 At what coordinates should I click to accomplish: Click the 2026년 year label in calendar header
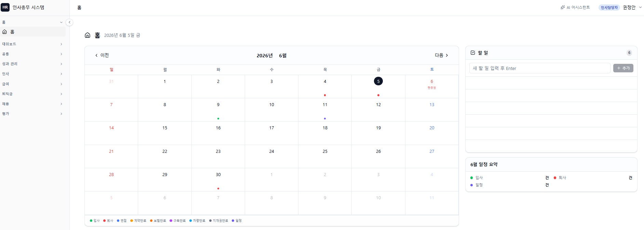[x=265, y=56]
